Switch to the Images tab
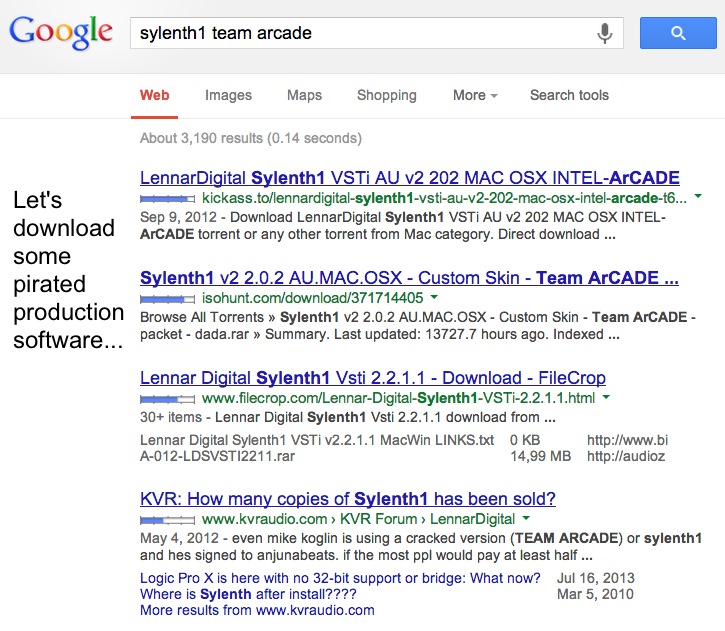The width and height of the screenshot is (725, 631). (228, 95)
